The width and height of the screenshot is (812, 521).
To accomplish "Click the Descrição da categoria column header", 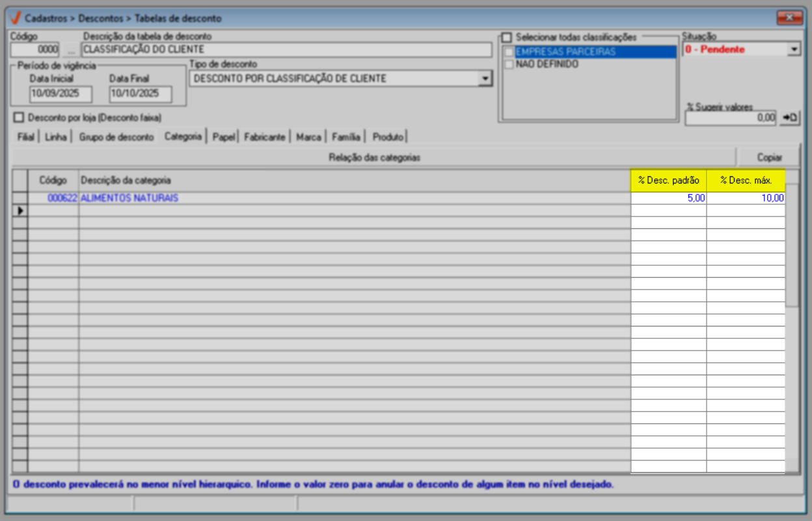I will point(355,180).
